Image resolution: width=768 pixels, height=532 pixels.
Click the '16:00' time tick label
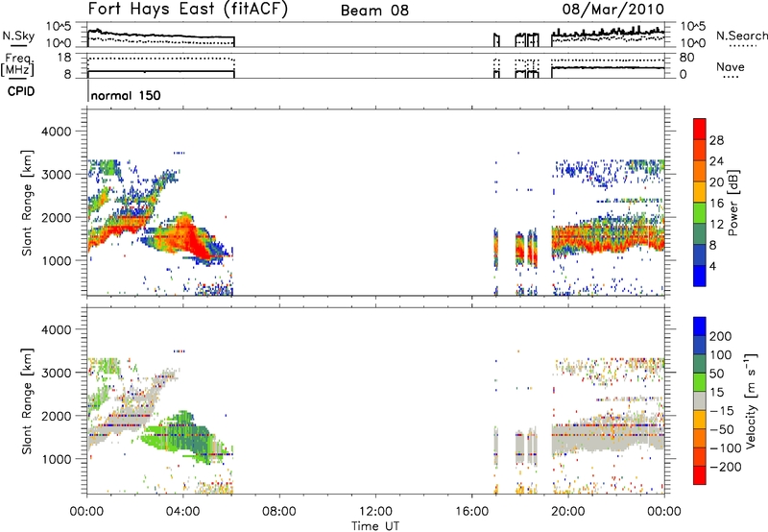(x=471, y=512)
